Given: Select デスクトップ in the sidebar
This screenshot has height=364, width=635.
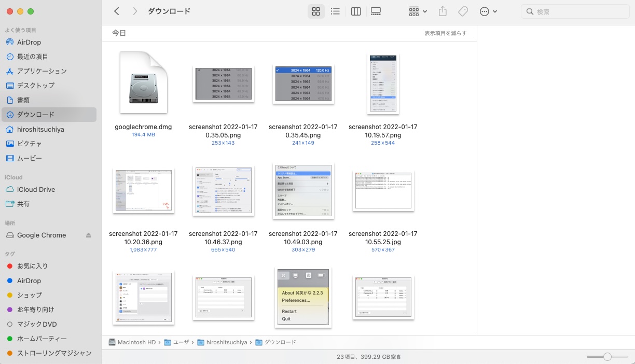Looking at the screenshot, I should click(x=35, y=86).
